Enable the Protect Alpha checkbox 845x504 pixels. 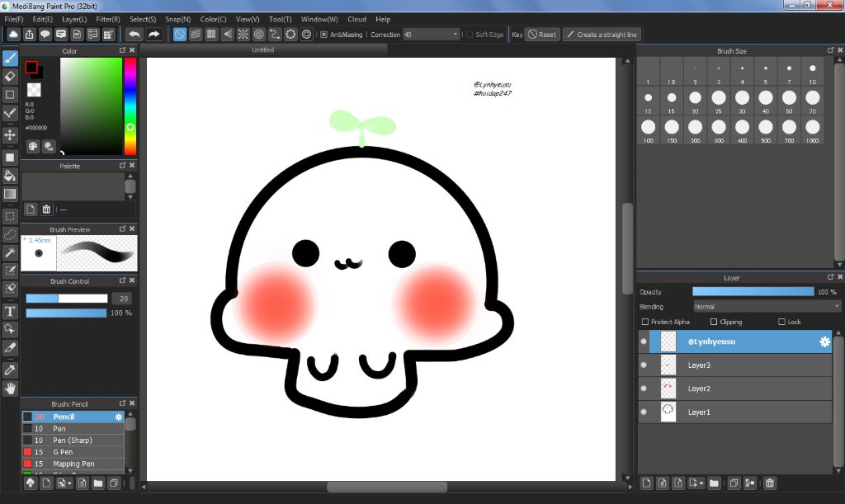pos(645,322)
